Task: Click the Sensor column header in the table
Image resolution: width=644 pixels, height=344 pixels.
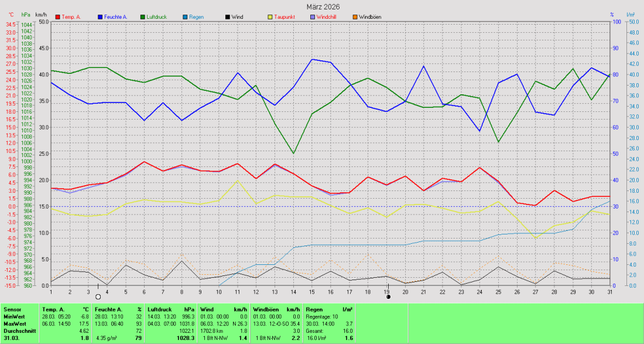Action: coord(13,308)
